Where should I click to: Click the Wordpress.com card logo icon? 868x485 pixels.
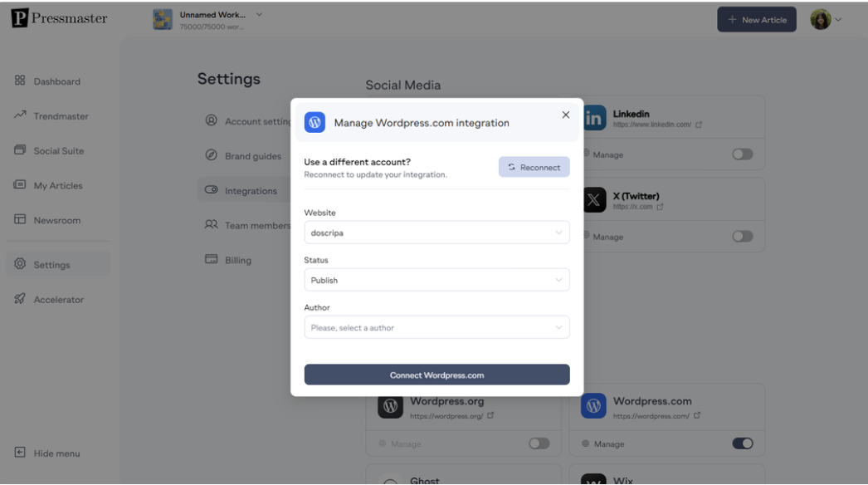pos(593,406)
